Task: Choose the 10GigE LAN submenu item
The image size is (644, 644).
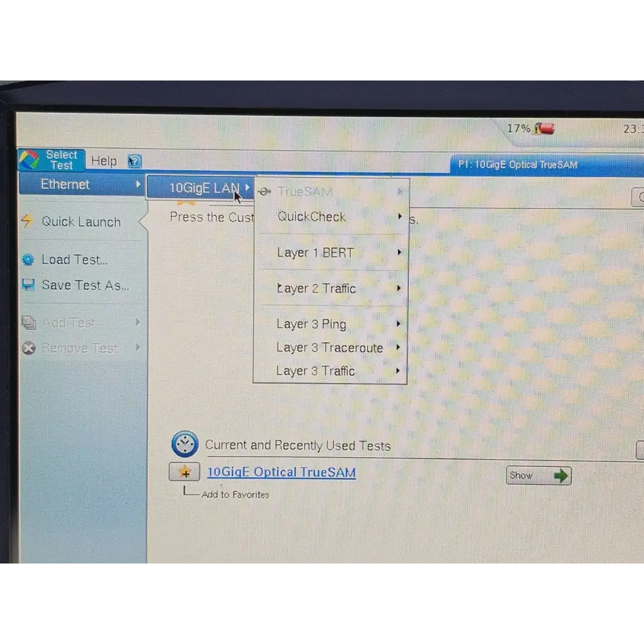Action: tap(200, 187)
